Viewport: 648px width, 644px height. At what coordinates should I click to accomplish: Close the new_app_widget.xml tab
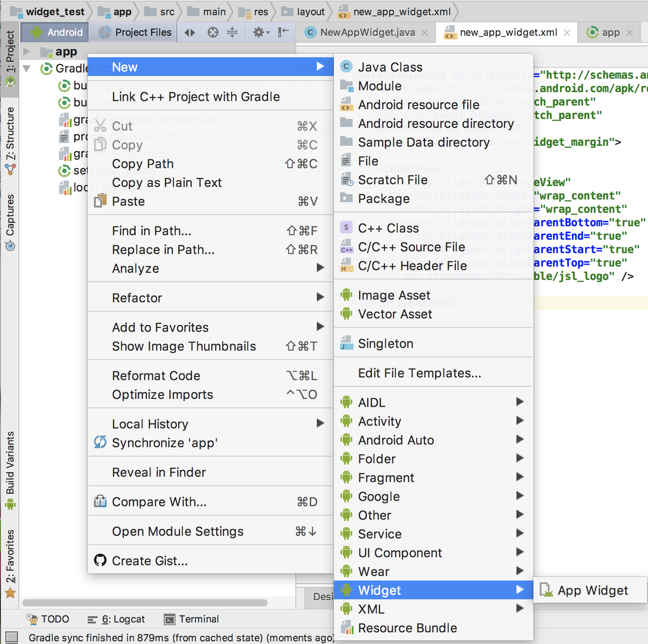click(x=567, y=33)
